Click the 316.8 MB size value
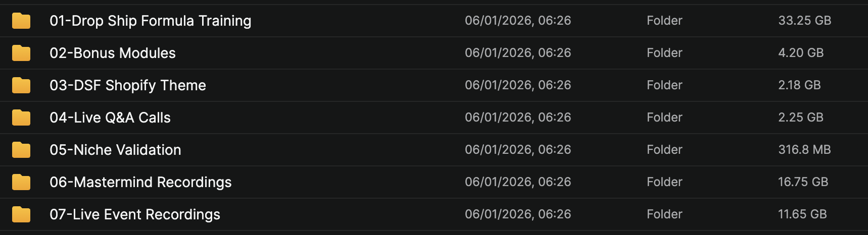Viewport: 868px width, 235px height. (x=804, y=150)
